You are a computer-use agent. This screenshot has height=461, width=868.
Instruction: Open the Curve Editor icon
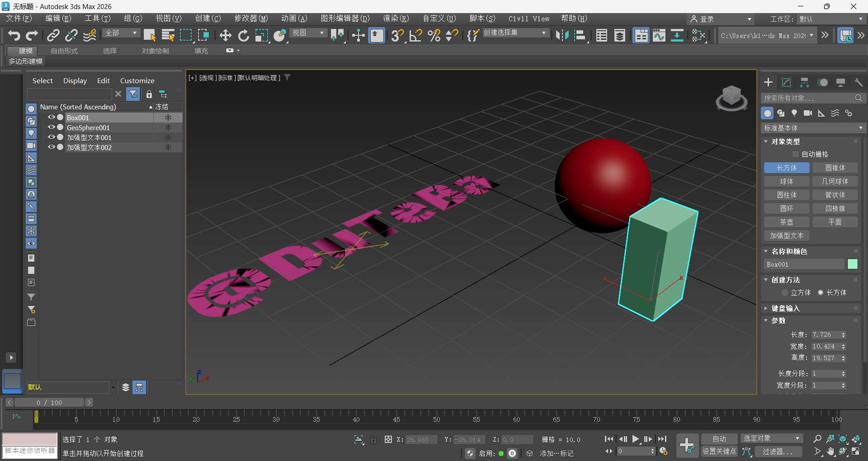click(659, 35)
